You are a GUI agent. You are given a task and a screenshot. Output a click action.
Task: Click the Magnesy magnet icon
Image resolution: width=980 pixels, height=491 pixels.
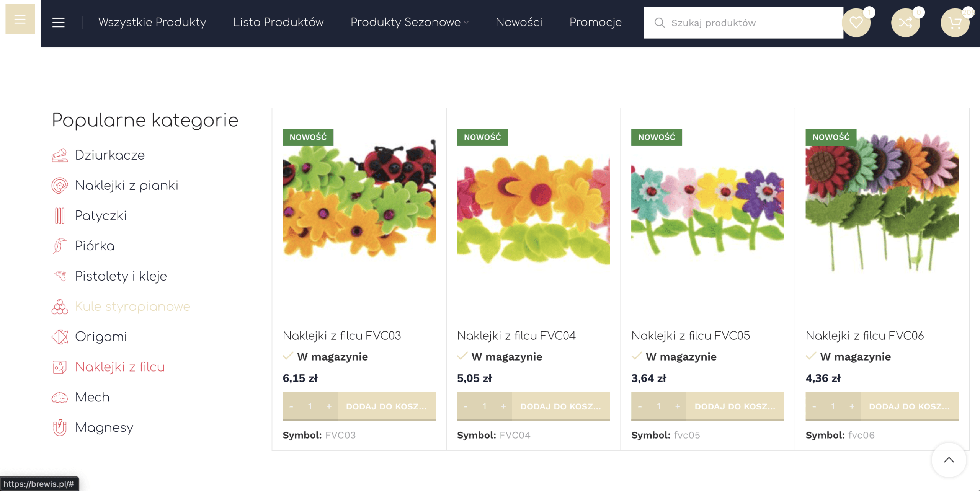pyautogui.click(x=60, y=427)
